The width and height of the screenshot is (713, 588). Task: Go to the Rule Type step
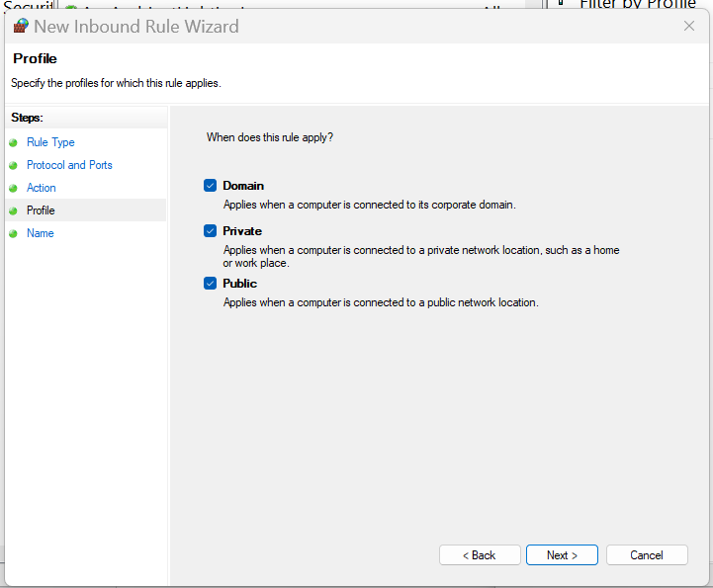pos(50,142)
